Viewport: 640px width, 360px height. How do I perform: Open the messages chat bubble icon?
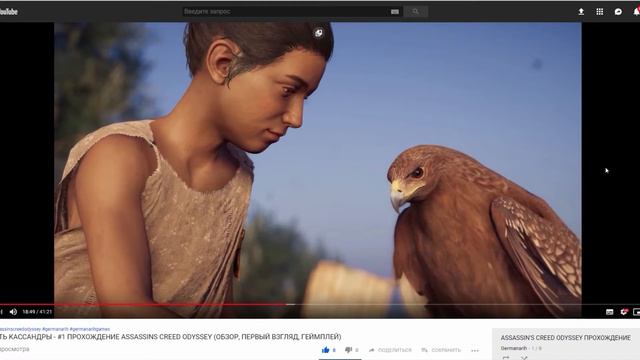[618, 12]
